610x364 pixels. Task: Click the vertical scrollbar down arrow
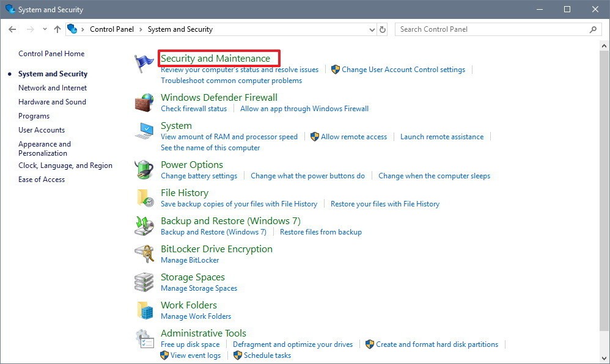point(604,359)
